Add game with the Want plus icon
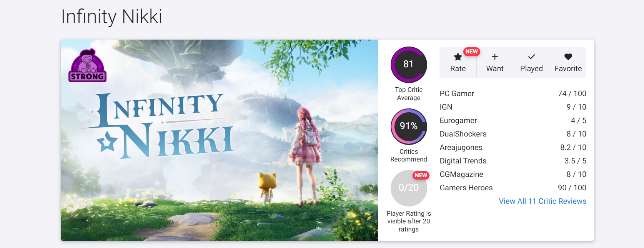The height and width of the screenshot is (248, 644). (x=495, y=57)
